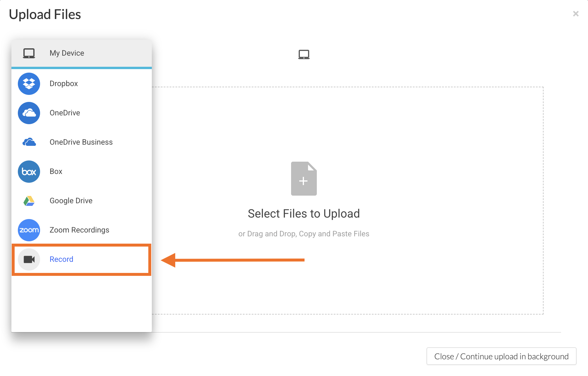
Task: Click the My Device laptop icon in sidebar
Action: tap(29, 53)
